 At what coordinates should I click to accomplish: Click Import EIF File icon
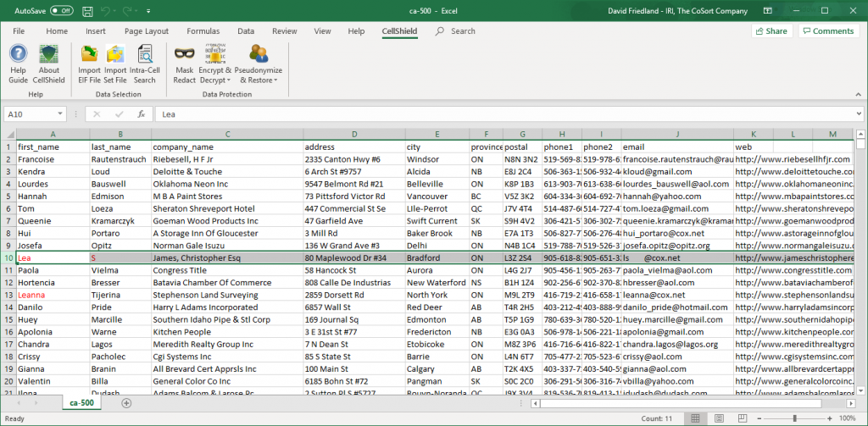(x=89, y=54)
